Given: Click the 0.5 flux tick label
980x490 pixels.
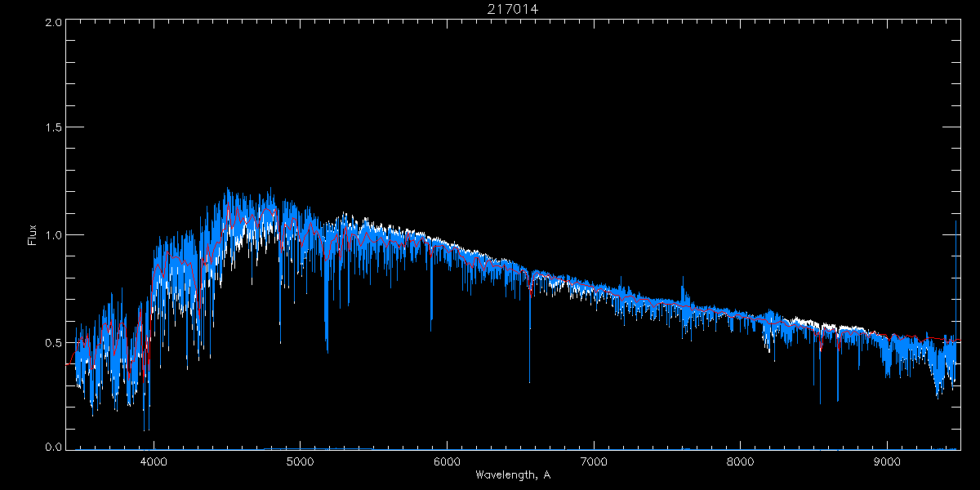Looking at the screenshot, I should coord(54,341).
